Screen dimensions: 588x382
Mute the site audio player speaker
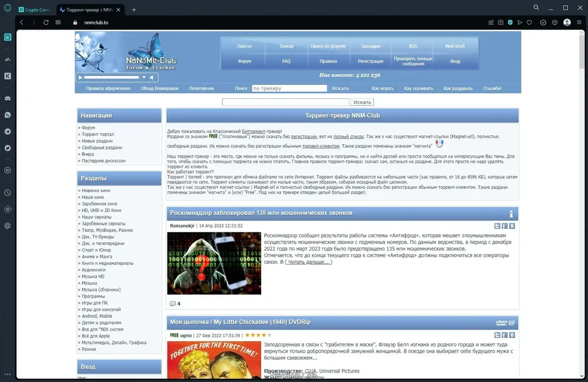152,77
